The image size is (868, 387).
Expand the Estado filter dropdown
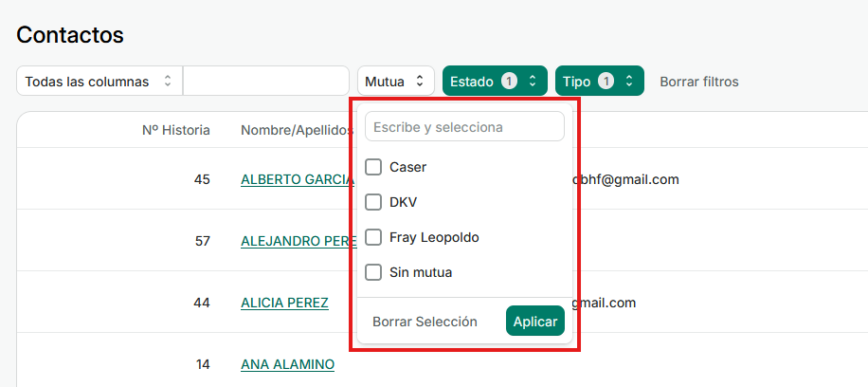pos(494,82)
